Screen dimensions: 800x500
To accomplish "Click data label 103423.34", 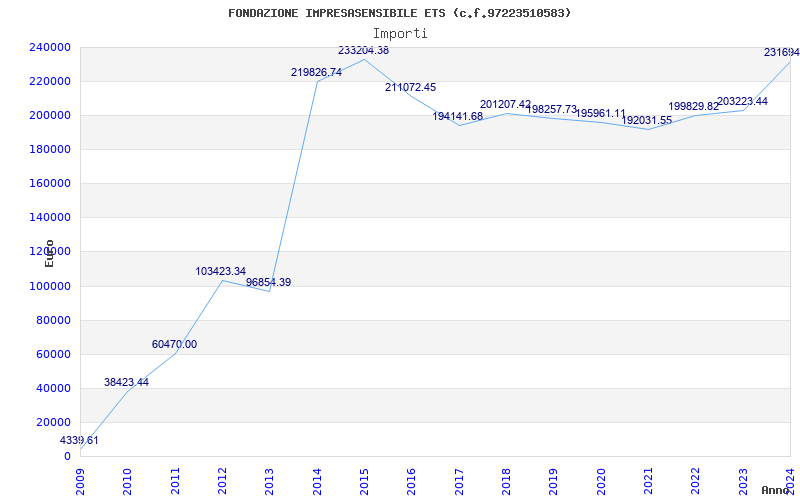I will point(221,271).
